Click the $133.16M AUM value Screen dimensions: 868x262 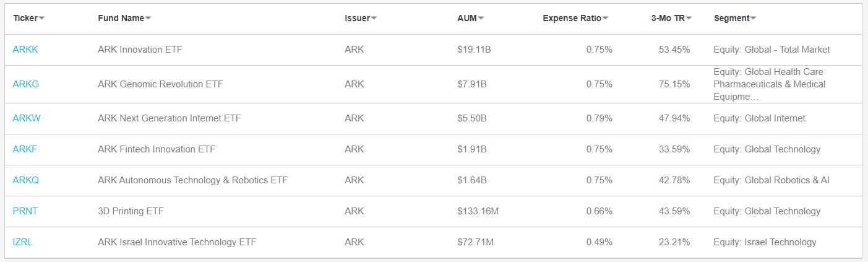tap(478, 211)
